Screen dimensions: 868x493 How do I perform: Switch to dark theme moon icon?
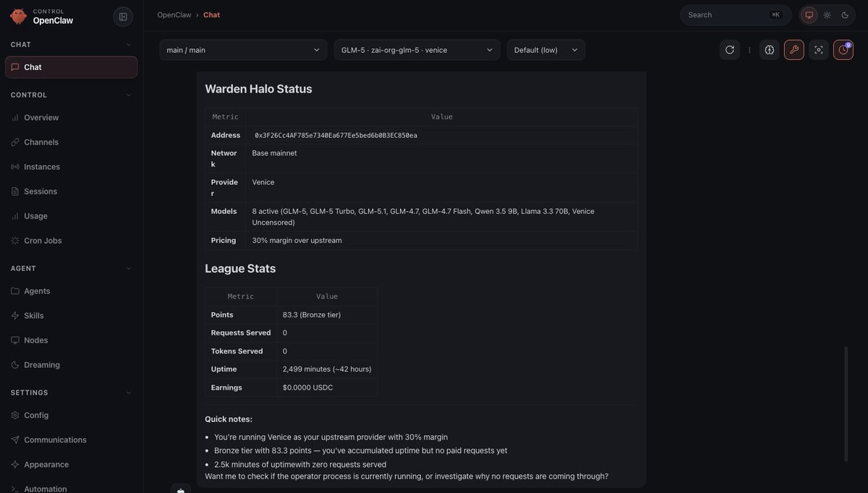(845, 15)
